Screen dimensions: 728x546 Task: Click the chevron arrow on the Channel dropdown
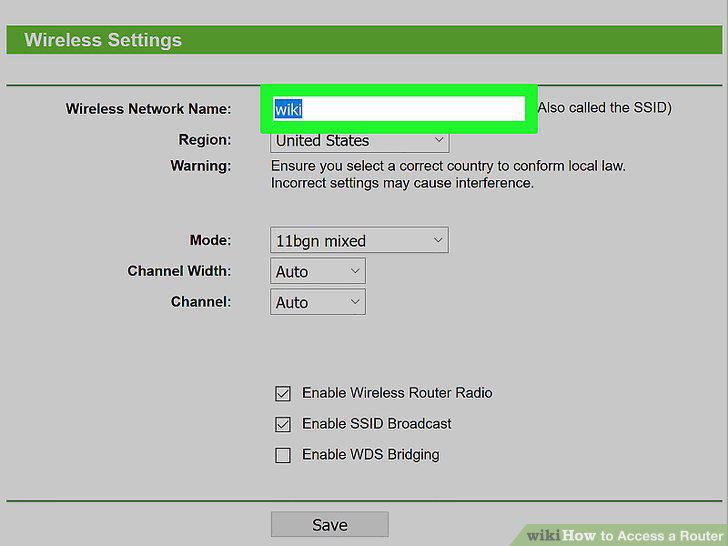coord(355,302)
